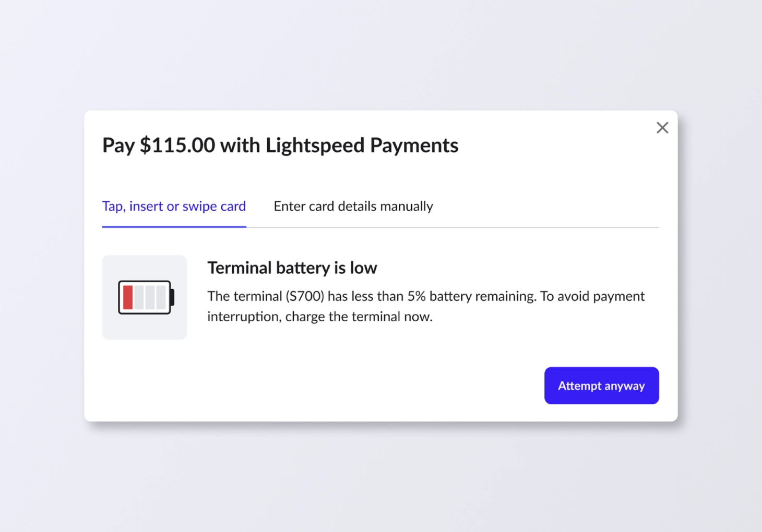Click the To avoid payment text

coord(592,296)
